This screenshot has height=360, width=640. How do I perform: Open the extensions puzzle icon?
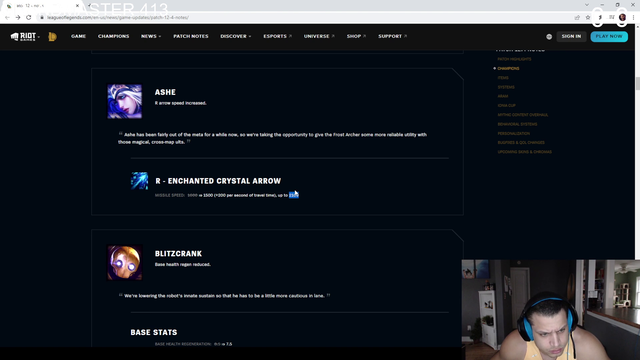[600, 18]
